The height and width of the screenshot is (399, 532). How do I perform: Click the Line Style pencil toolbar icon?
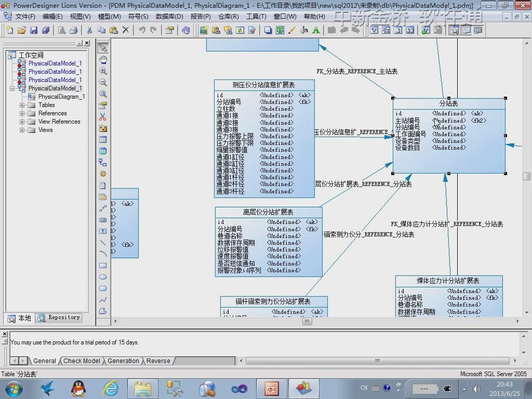click(292, 30)
